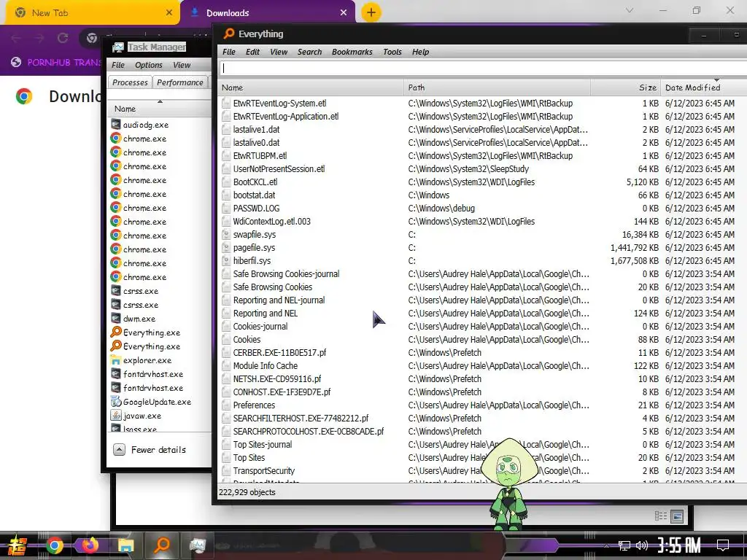The width and height of the screenshot is (747, 560).
Task: Open File Explorer from the taskbar
Action: tap(125, 545)
